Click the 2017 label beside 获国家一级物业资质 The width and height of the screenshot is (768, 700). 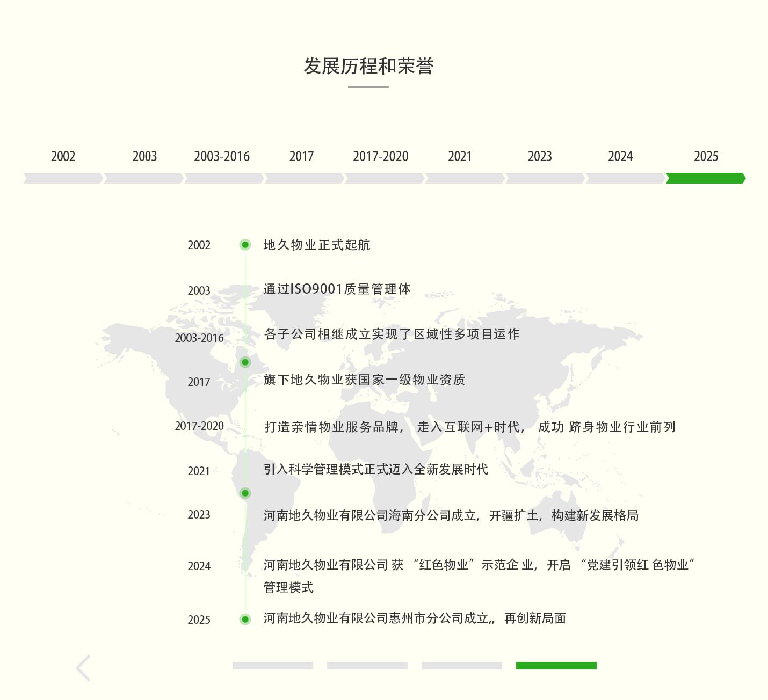[x=199, y=382]
